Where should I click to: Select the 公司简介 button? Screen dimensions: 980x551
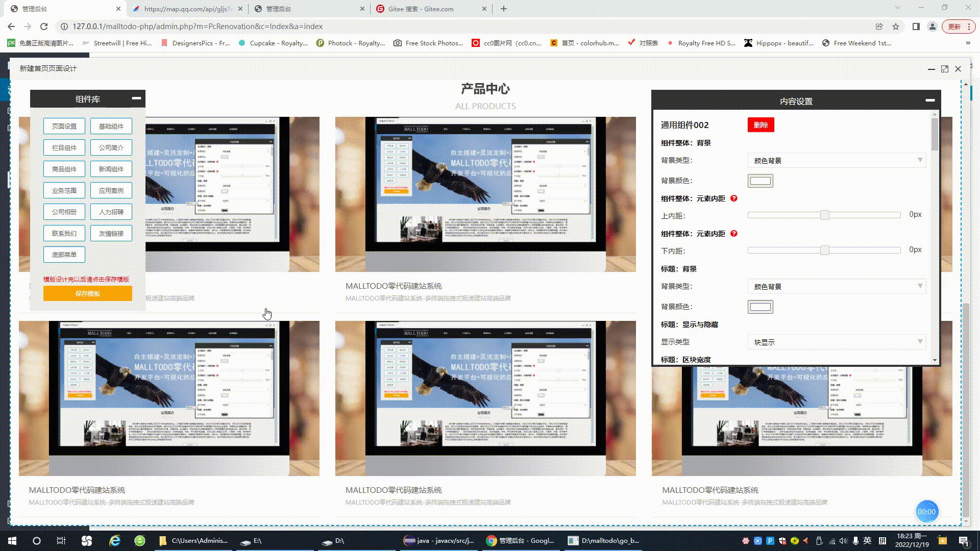[111, 147]
